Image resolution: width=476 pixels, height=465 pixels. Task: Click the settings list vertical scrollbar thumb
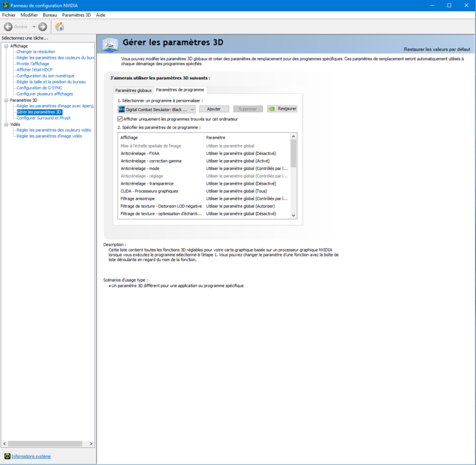click(294, 154)
